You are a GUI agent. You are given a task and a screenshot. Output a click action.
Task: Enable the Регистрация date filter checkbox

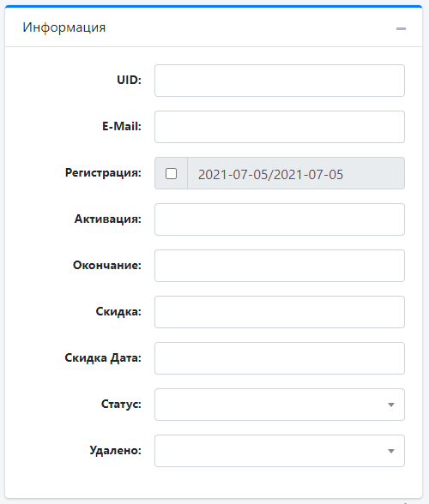point(171,173)
